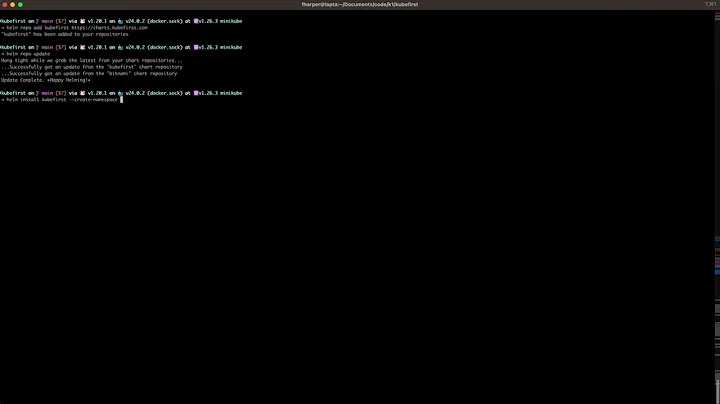Click the "kubefirst" chart repository success line
The width and height of the screenshot is (720, 404).
[91, 67]
